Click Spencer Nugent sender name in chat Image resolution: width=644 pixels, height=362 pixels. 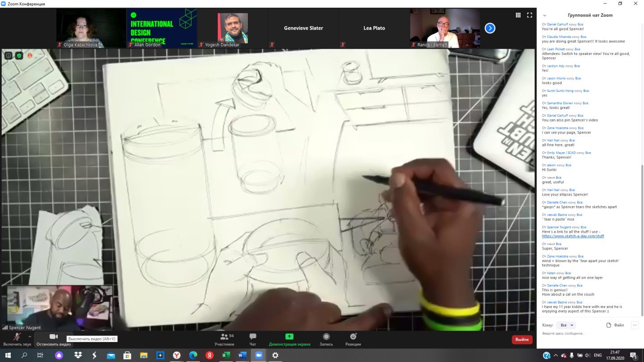pos(559,227)
